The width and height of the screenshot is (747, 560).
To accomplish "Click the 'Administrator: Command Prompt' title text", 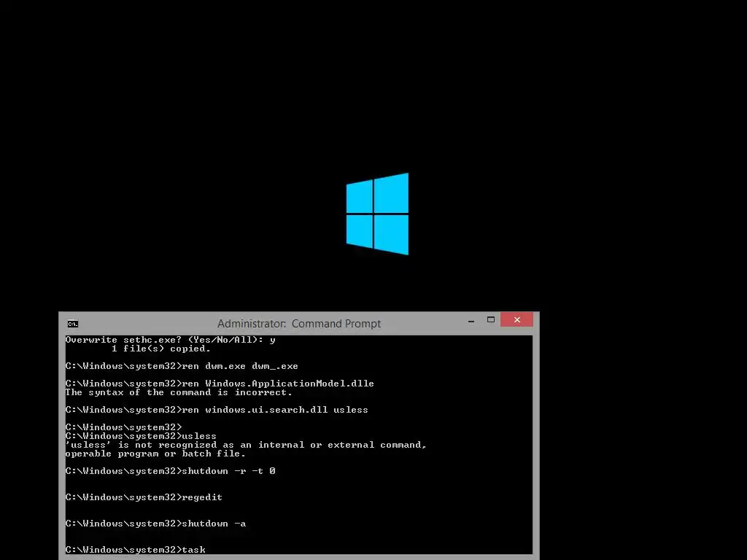I will tap(299, 324).
